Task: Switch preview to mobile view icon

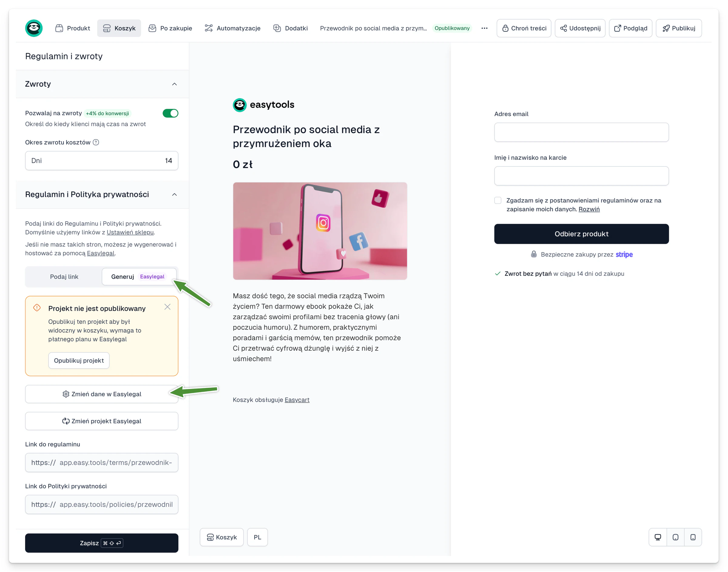Action: point(693,537)
